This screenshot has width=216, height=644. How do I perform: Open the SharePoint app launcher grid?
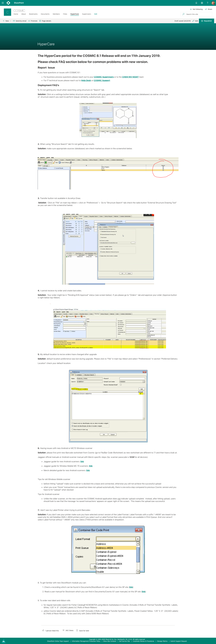coord(3,3)
